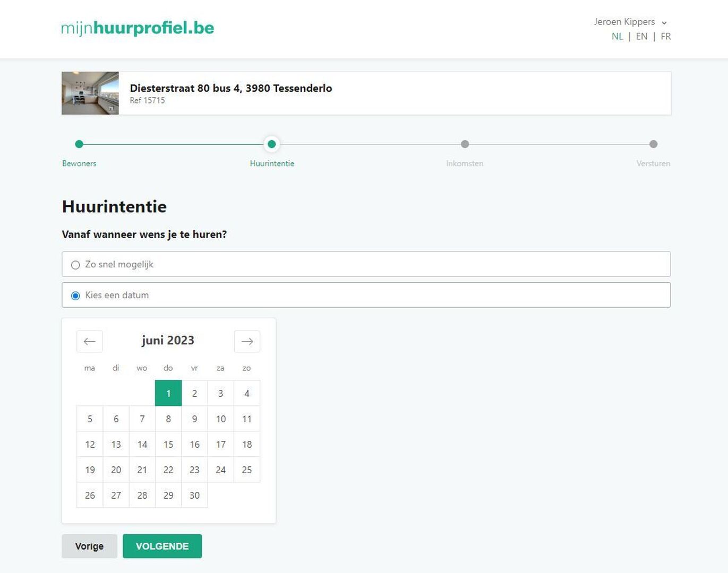Image resolution: width=728 pixels, height=573 pixels.
Task: Select June 6 in the calendar
Action: (x=116, y=419)
